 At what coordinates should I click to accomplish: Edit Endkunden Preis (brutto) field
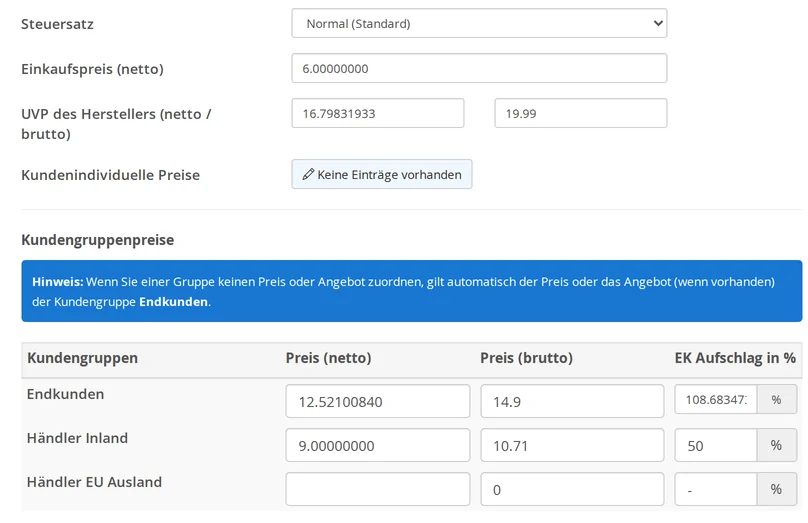572,401
